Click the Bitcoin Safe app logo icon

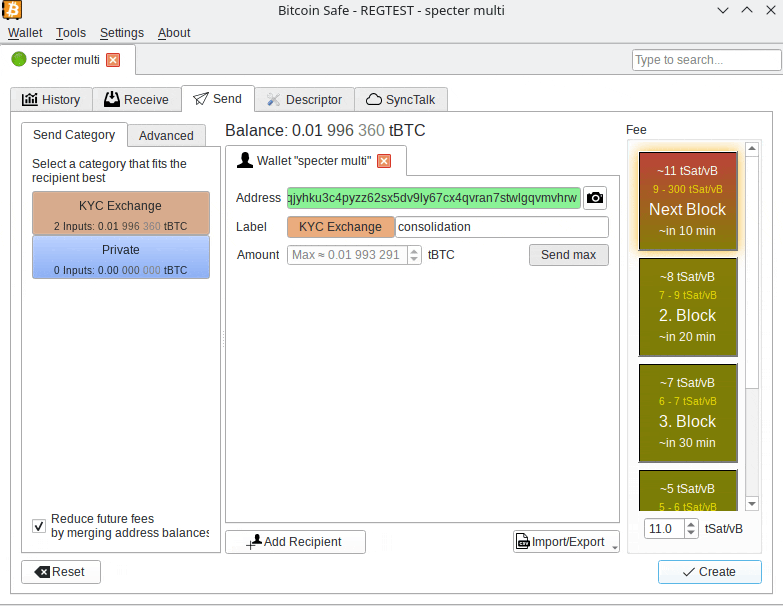click(x=12, y=10)
